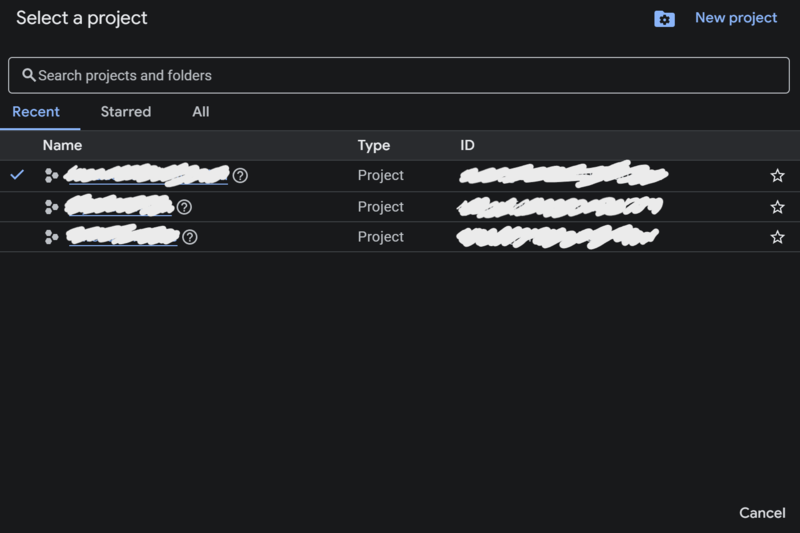The image size is (800, 533).
Task: Focus the Search projects and folders field
Action: pos(399,75)
